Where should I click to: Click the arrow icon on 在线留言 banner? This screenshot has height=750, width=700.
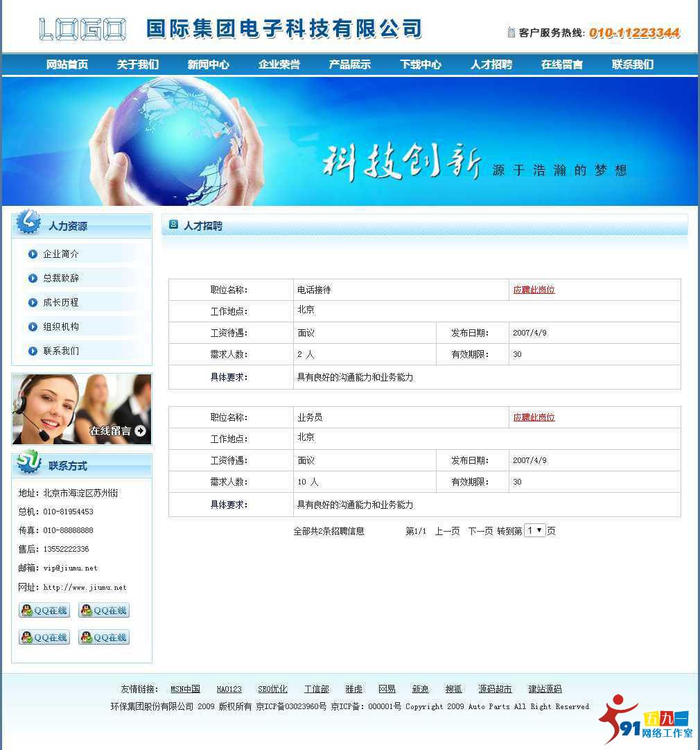tap(139, 430)
